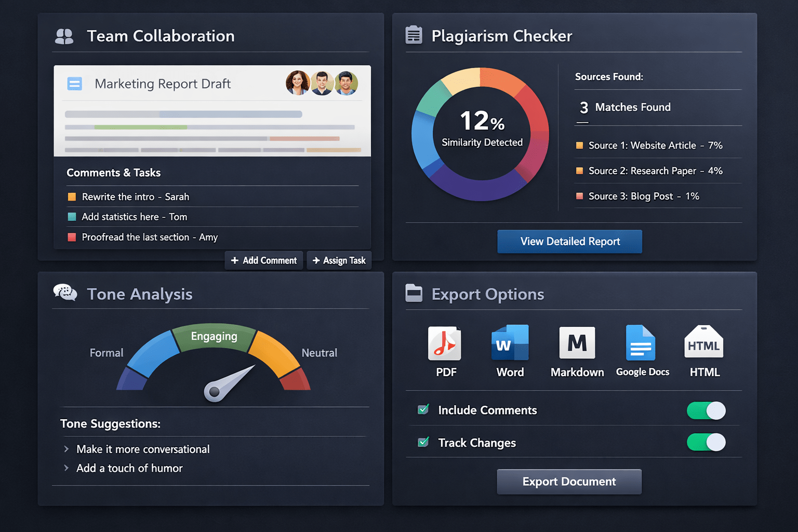This screenshot has width=798, height=532.
Task: Choose the HTML export icon
Action: tap(704, 342)
